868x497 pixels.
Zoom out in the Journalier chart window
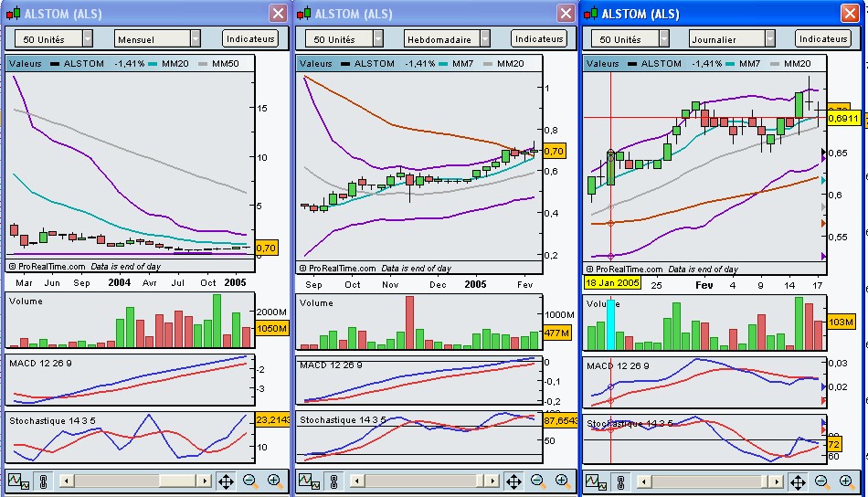(x=822, y=482)
